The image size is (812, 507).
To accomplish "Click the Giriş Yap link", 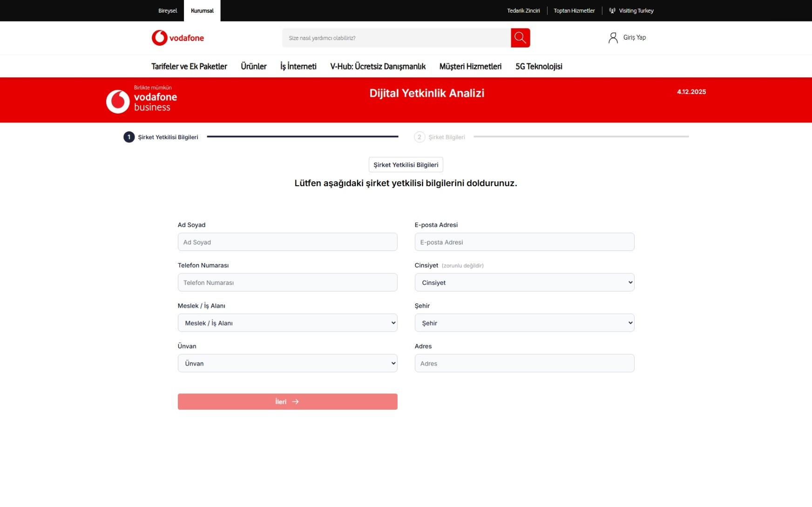I will [634, 38].
